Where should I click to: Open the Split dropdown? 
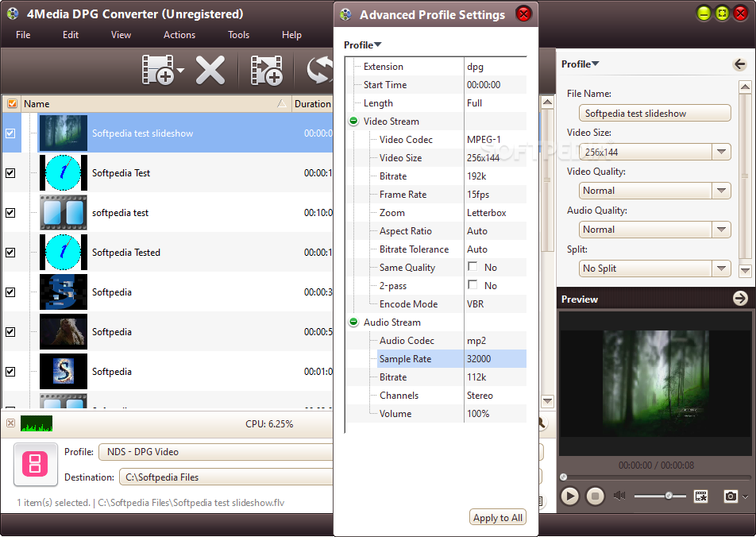(721, 268)
